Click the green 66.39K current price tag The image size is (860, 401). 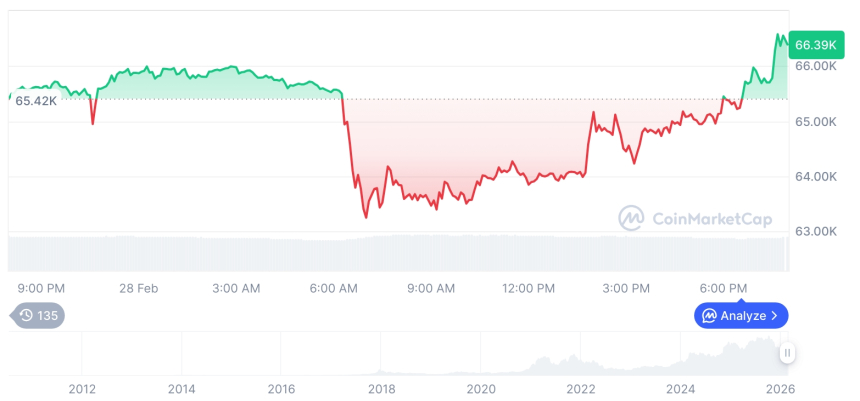point(814,45)
